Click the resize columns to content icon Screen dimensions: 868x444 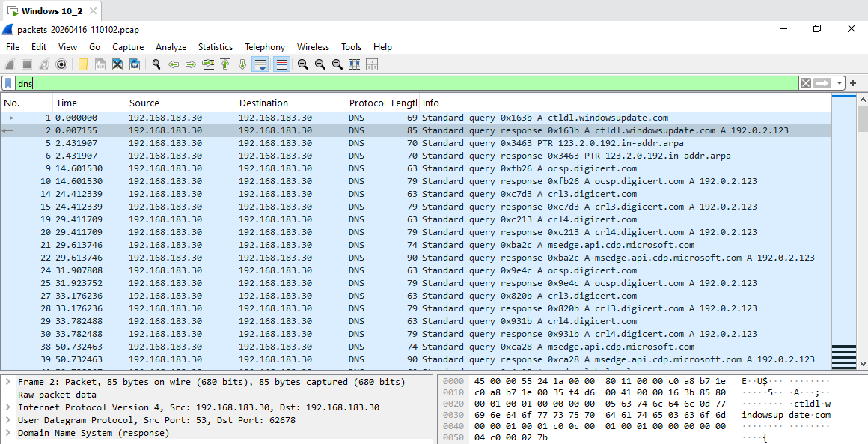pos(354,65)
